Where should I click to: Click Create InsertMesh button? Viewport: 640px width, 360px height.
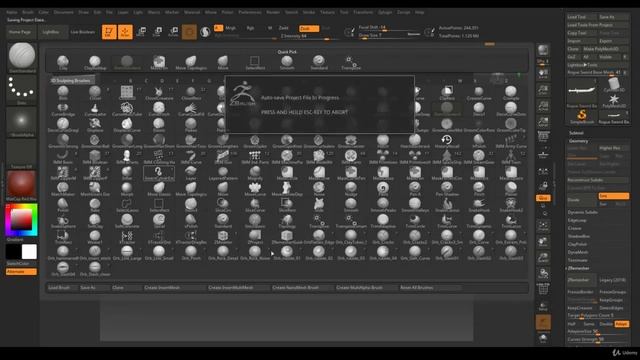[x=174, y=288]
